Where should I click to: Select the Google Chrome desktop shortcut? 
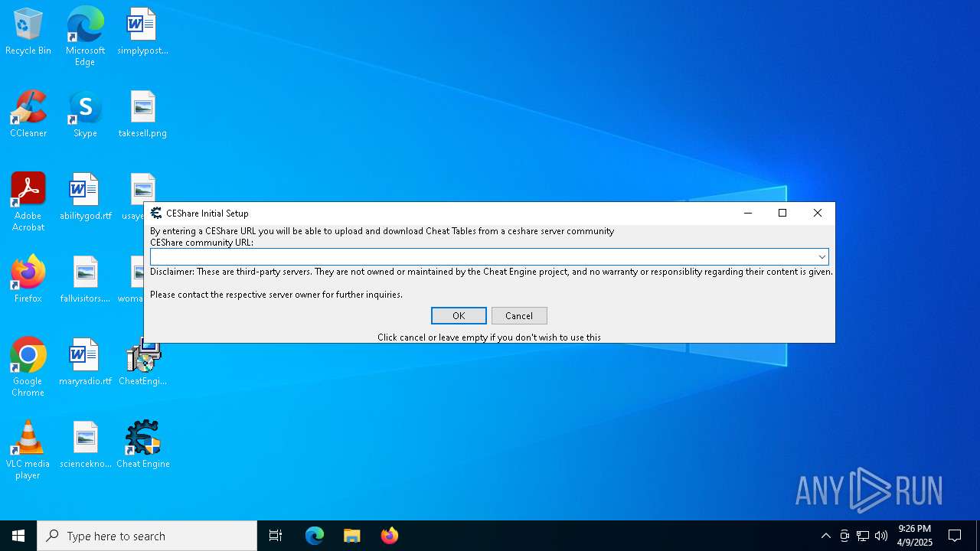(x=28, y=367)
